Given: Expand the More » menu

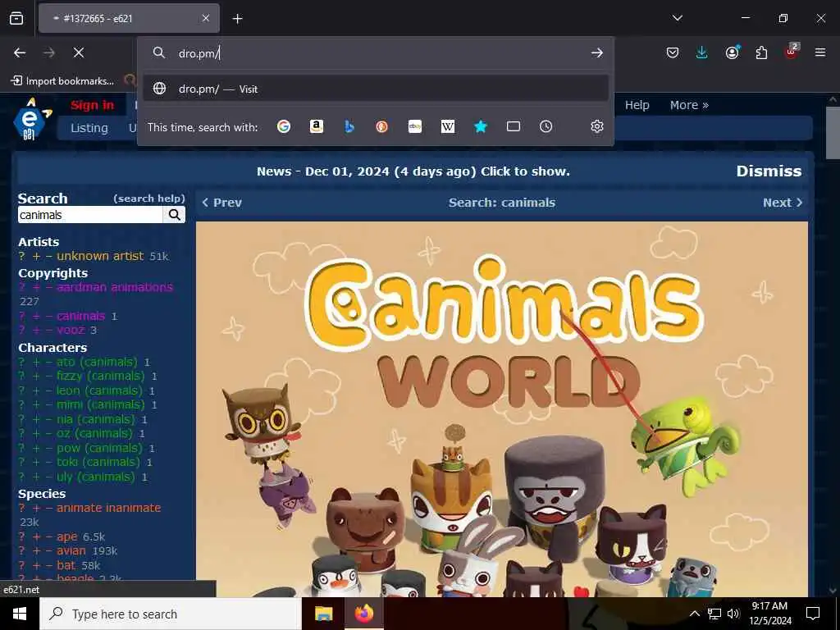Looking at the screenshot, I should (x=689, y=105).
